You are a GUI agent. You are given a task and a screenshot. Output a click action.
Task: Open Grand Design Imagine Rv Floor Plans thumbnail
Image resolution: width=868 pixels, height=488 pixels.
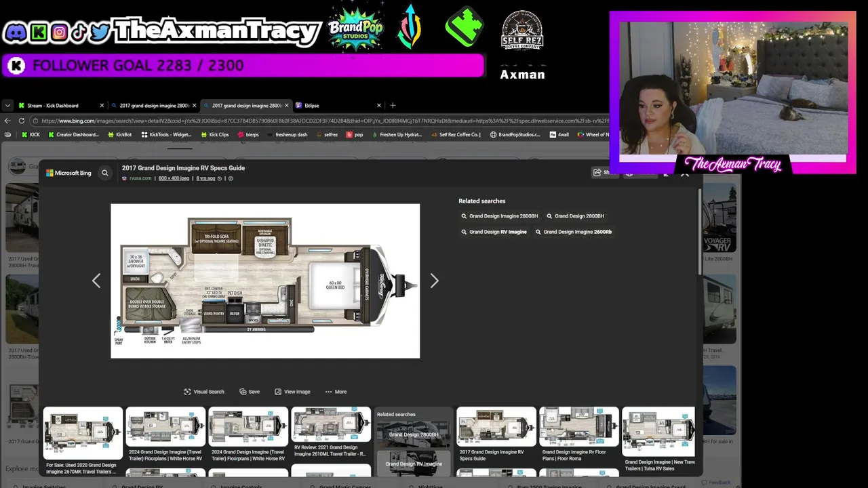tap(579, 426)
